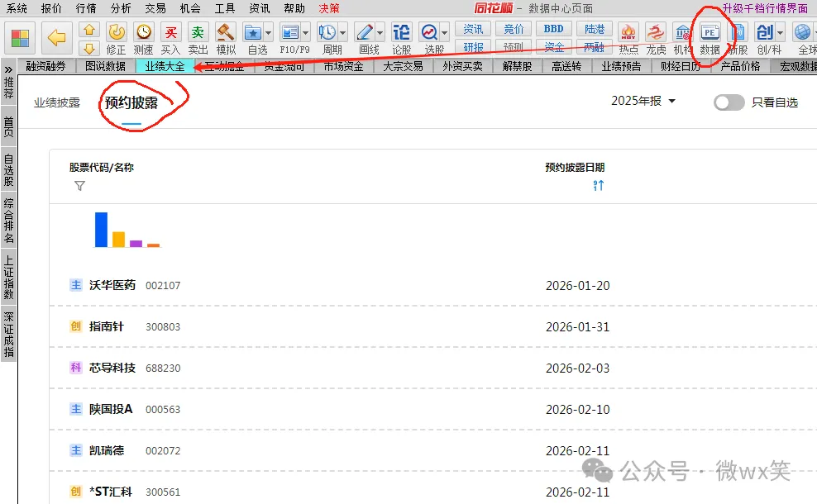Sort by 预约披露日期 sort icon
The width and height of the screenshot is (817, 504).
point(598,186)
